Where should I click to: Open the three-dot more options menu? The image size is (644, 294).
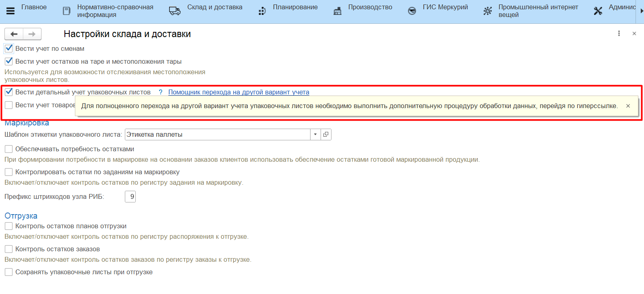pyautogui.click(x=619, y=33)
